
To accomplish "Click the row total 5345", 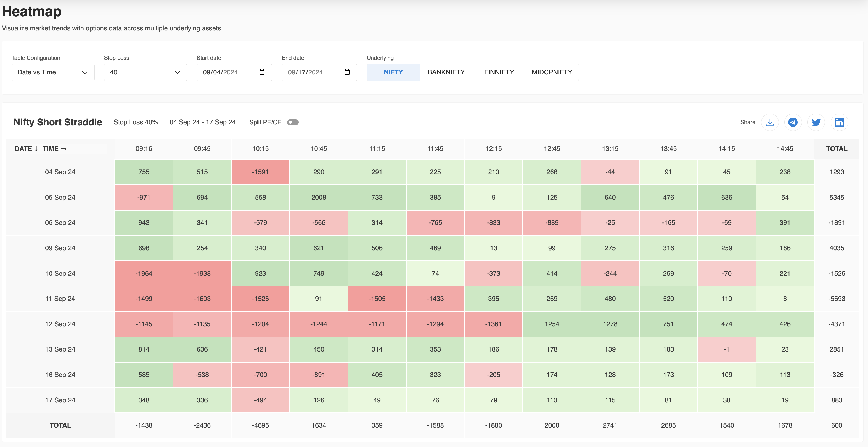I will point(837,197).
